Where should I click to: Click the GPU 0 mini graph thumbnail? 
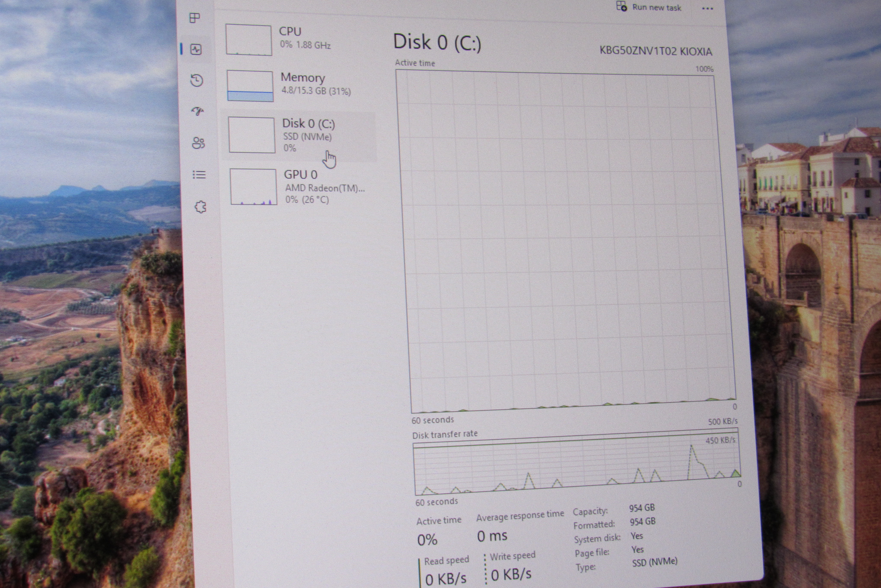[253, 187]
